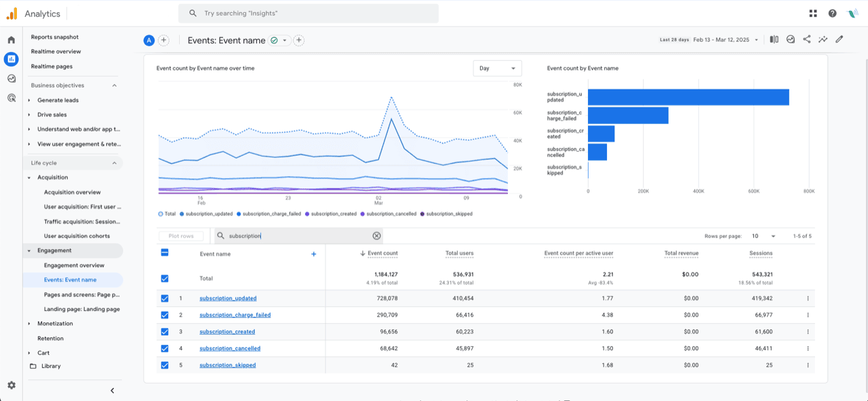Open the Day granularity dropdown
The image size is (868, 401).
click(498, 68)
